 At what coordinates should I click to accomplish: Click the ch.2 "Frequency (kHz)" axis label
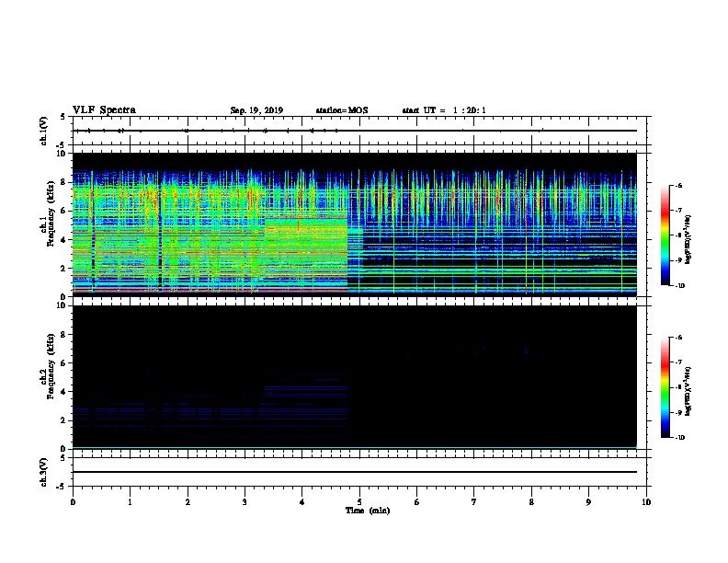(51, 366)
